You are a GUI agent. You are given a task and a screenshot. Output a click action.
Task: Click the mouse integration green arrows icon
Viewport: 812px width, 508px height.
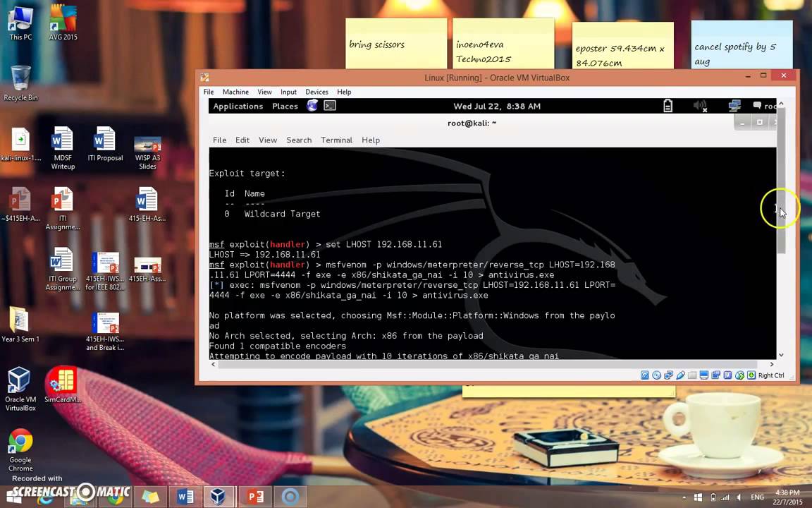[x=739, y=375]
